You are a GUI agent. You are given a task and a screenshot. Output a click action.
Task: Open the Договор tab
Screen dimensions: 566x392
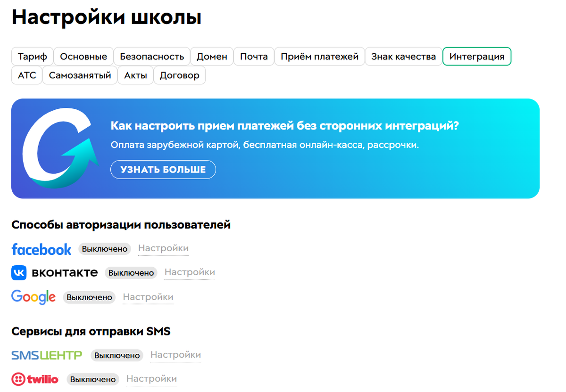tap(179, 75)
